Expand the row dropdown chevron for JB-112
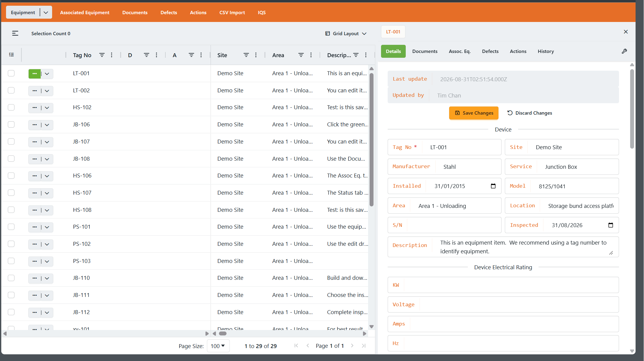The height and width of the screenshot is (361, 644). coord(47,313)
